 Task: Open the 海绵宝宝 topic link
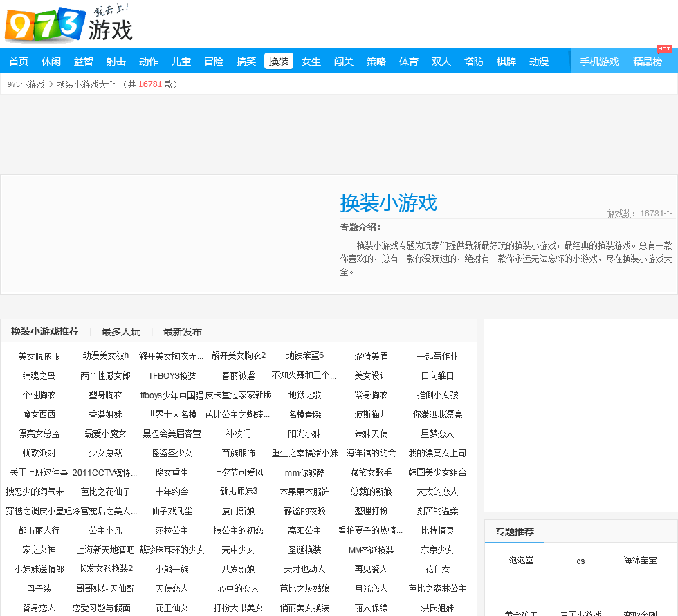click(x=640, y=560)
